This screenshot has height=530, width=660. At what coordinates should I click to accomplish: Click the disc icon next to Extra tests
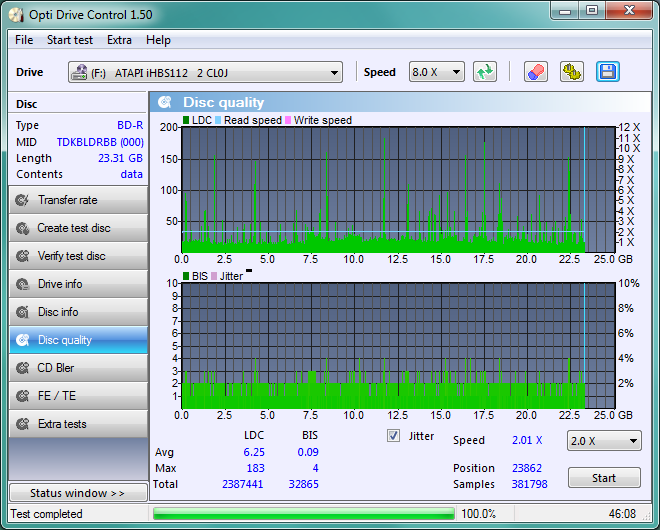(x=22, y=424)
